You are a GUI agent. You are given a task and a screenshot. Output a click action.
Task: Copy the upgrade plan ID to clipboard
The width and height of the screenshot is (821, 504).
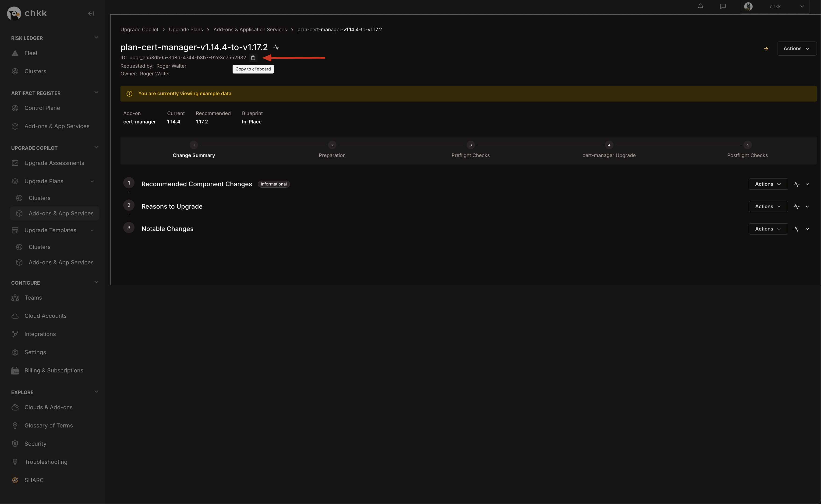point(253,58)
